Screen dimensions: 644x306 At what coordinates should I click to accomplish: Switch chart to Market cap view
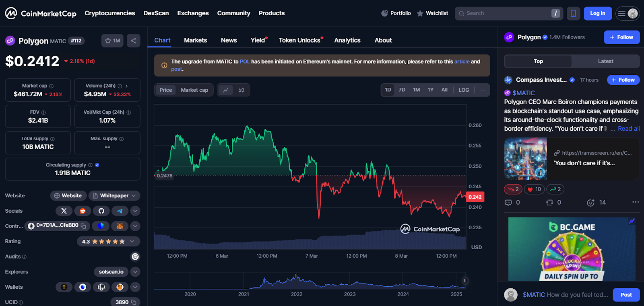[194, 90]
